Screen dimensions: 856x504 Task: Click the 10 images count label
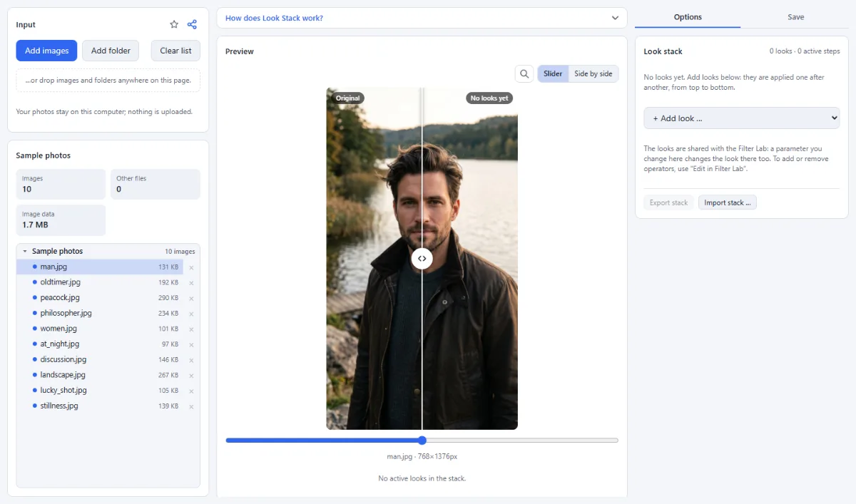coord(180,252)
